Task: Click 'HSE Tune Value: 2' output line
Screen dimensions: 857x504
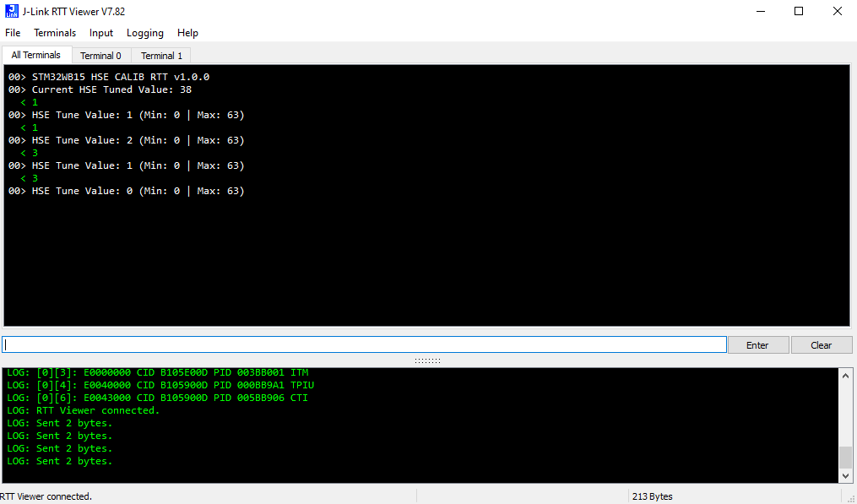Action: tap(127, 140)
